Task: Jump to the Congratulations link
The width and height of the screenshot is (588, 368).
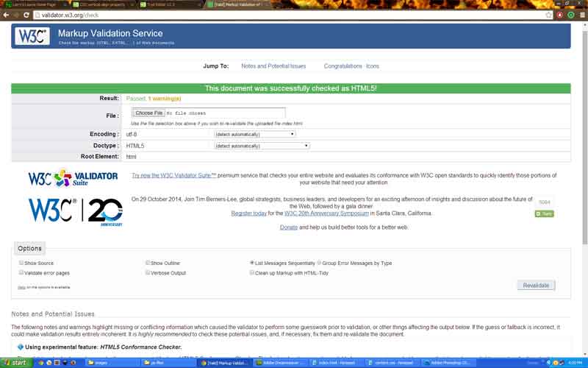Action: click(x=343, y=66)
